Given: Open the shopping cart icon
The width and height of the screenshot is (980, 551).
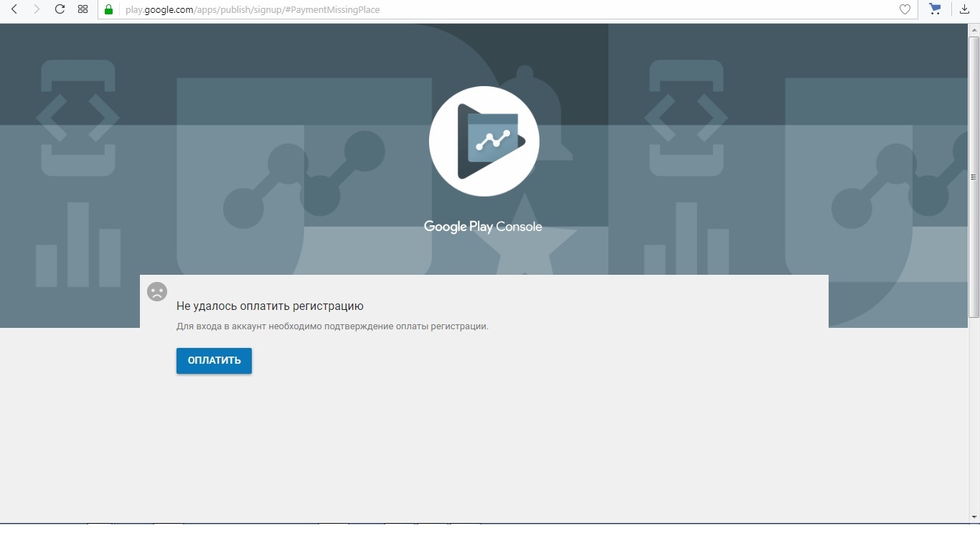Looking at the screenshot, I should 935,9.
